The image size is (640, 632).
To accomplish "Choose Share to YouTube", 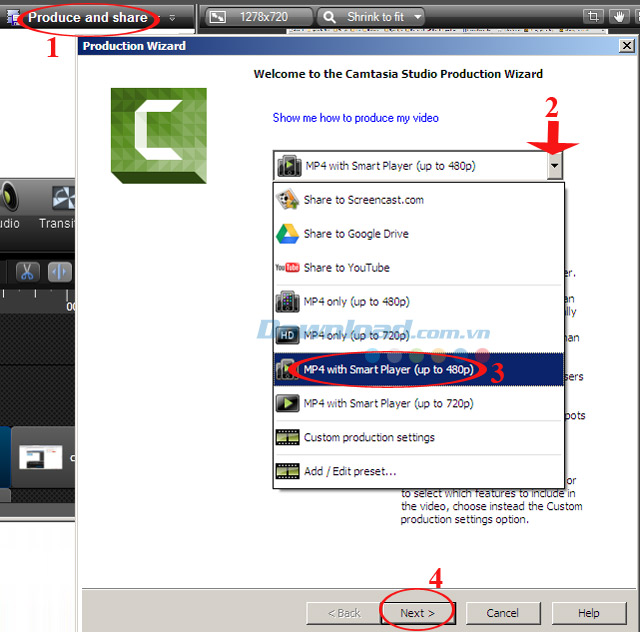I will (x=419, y=268).
